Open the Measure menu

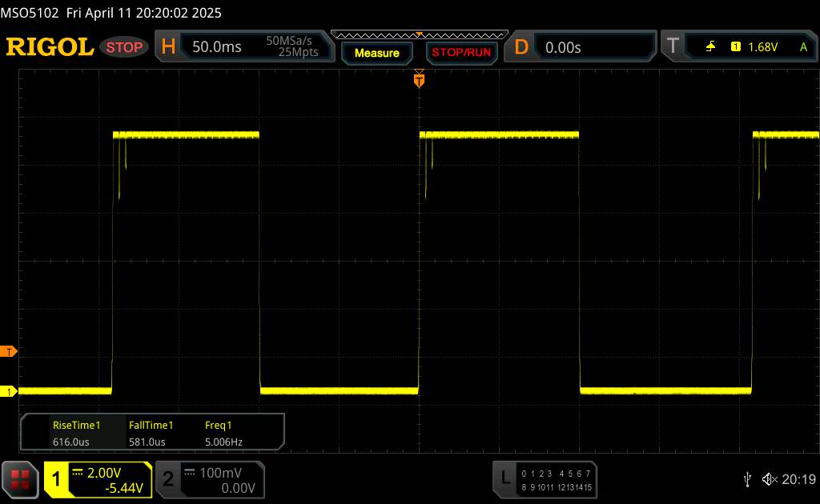point(376,53)
